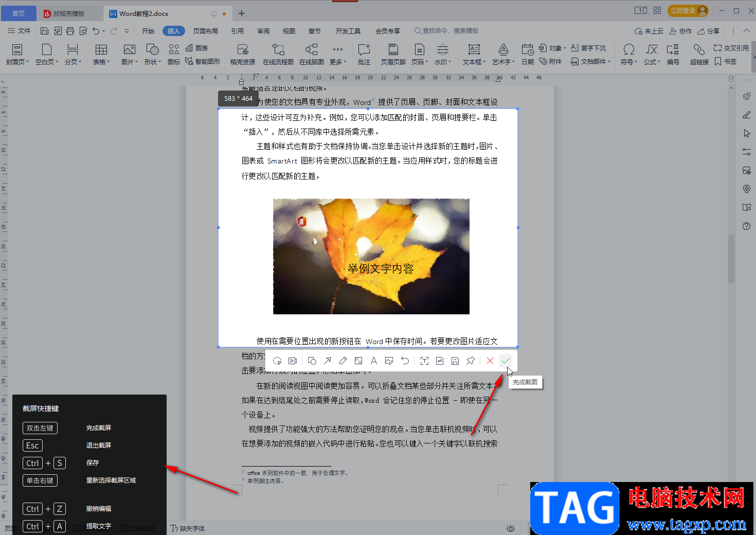
Task: Collapse the ribbon with the chevron
Action: click(x=747, y=31)
